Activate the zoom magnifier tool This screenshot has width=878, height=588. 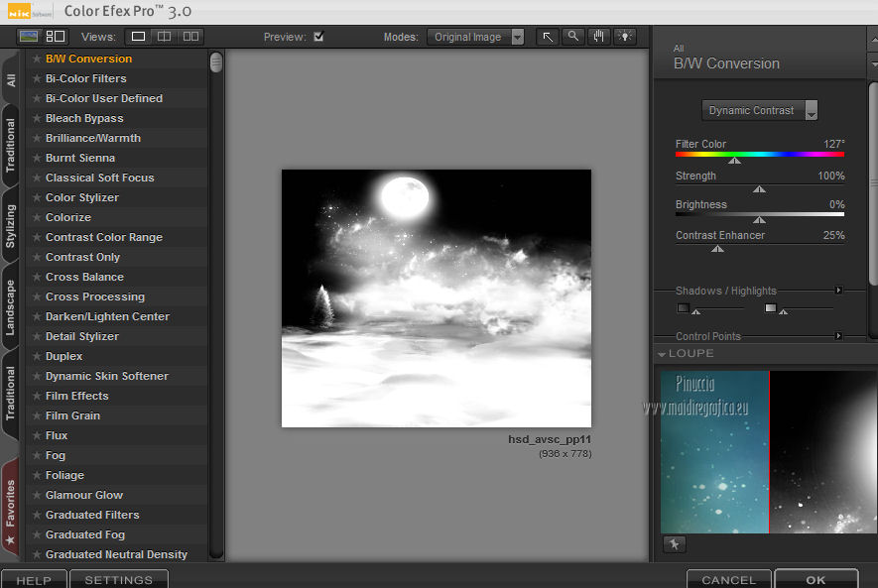[572, 37]
